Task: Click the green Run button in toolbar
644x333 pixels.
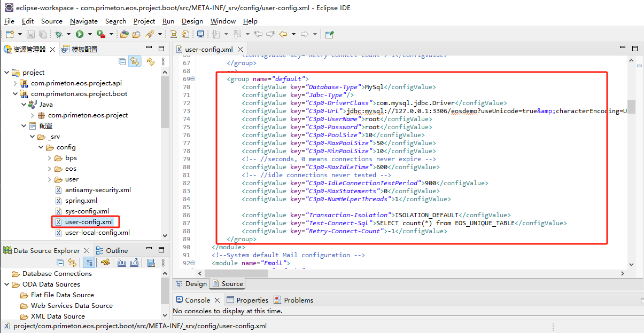Action: coord(79,34)
